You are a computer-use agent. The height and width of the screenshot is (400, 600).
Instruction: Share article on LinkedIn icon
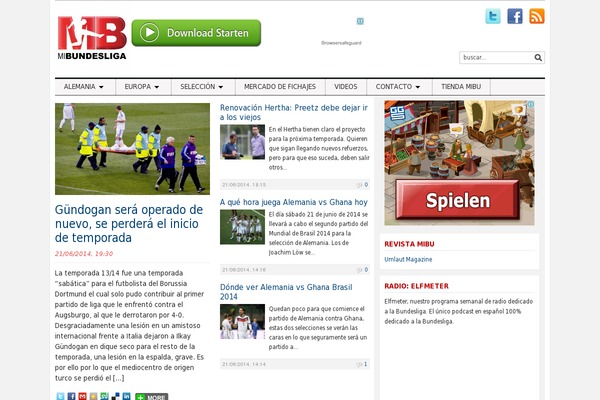point(126,396)
